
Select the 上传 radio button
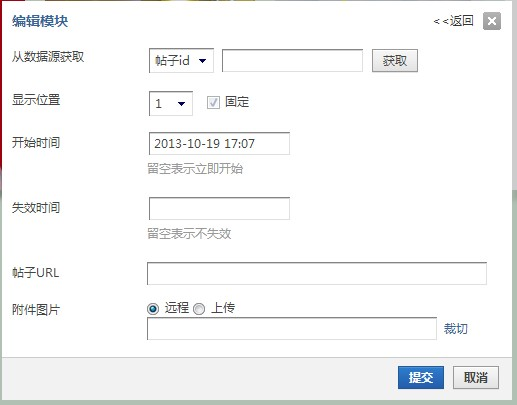click(199, 309)
